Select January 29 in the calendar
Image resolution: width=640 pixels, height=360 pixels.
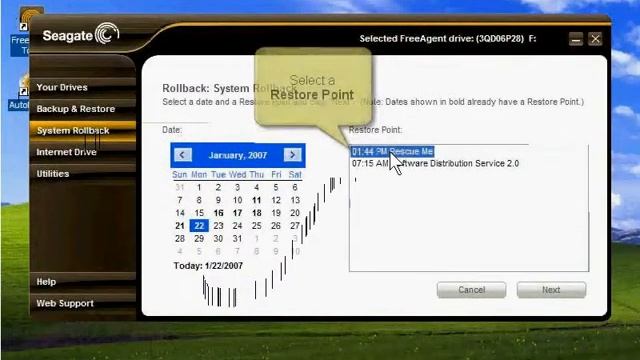tap(199, 239)
